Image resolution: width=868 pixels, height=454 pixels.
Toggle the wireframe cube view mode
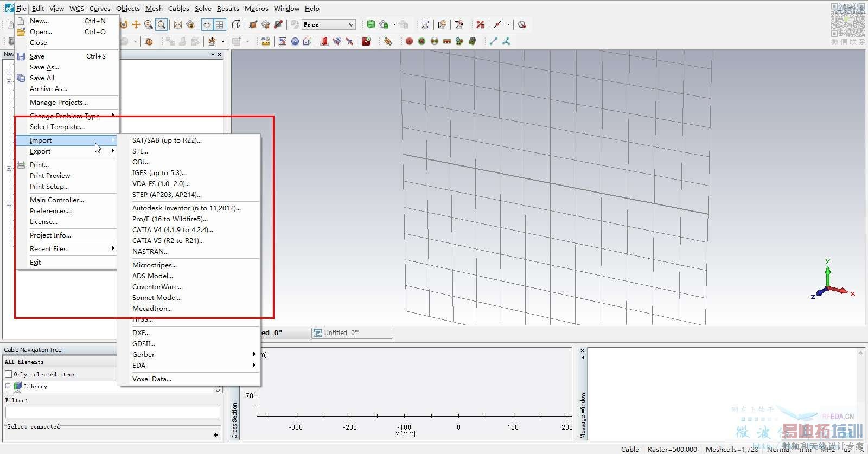tap(236, 24)
